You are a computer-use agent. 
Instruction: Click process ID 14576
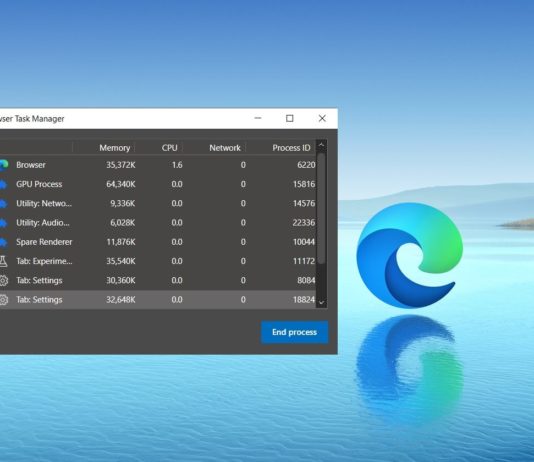tap(304, 204)
